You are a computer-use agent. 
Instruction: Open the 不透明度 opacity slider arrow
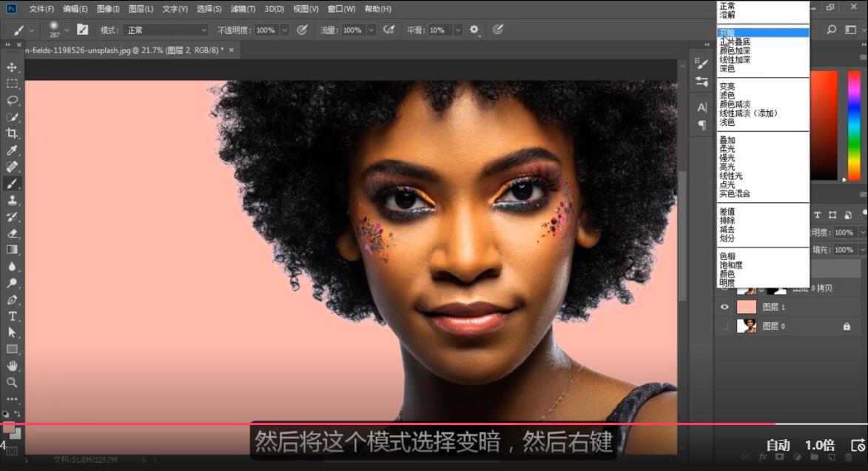coord(285,30)
